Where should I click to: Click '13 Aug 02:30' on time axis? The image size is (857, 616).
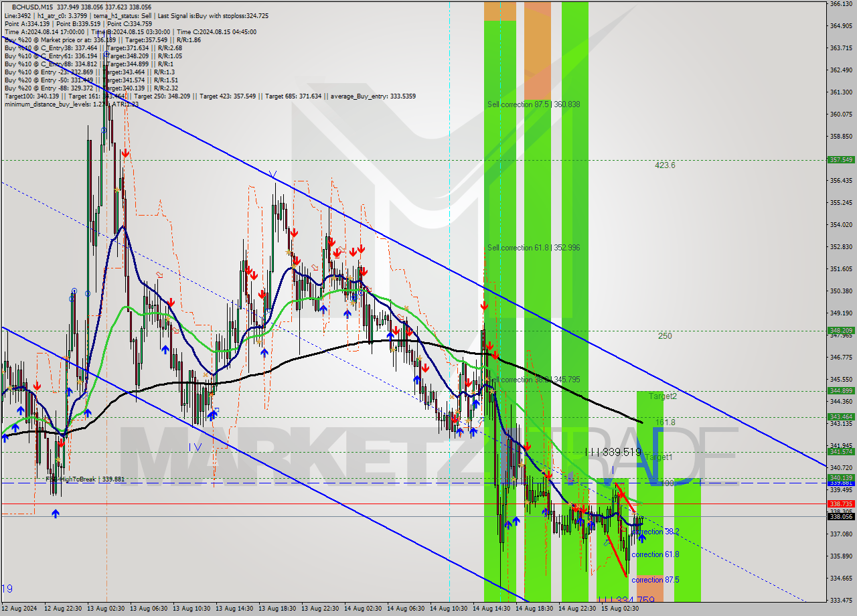tap(106, 609)
